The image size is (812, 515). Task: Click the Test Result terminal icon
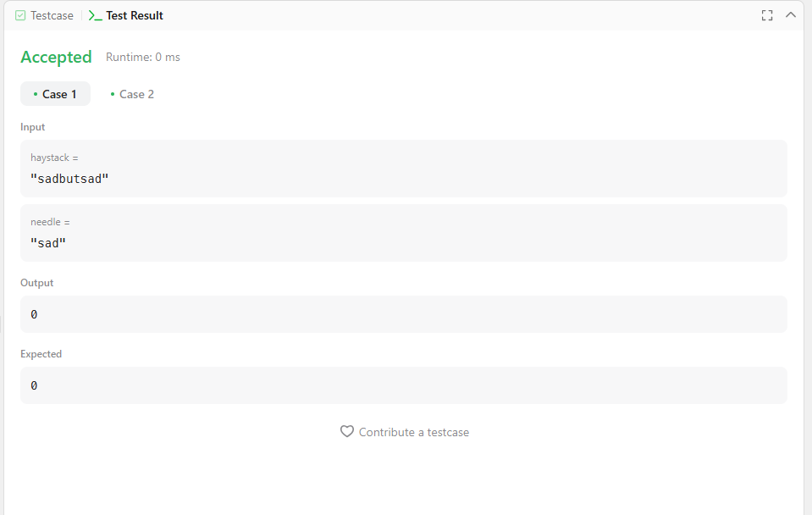[95, 15]
